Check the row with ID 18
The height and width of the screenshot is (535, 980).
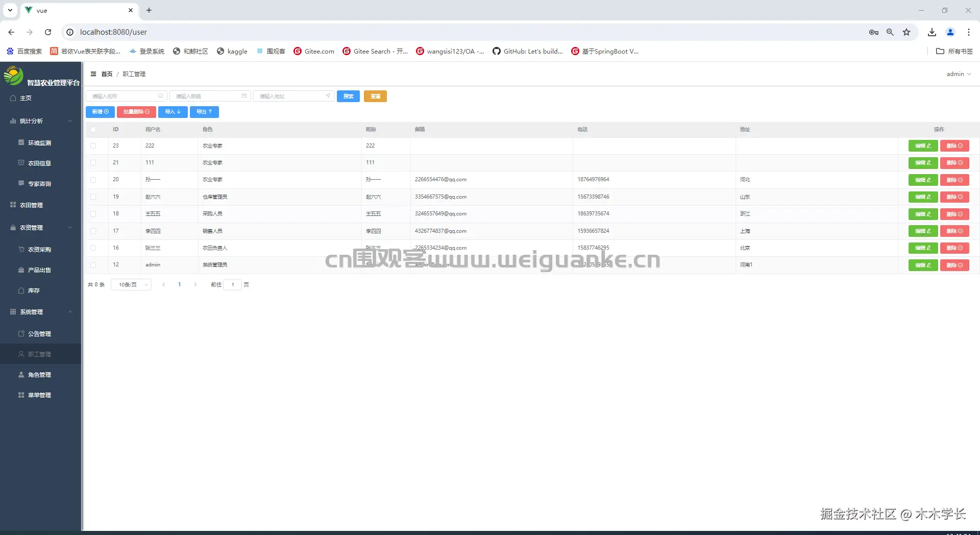(x=93, y=214)
